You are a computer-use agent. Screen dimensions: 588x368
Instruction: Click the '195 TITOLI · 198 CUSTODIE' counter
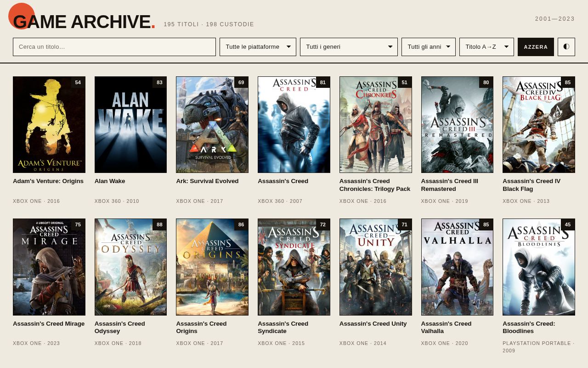209,24
